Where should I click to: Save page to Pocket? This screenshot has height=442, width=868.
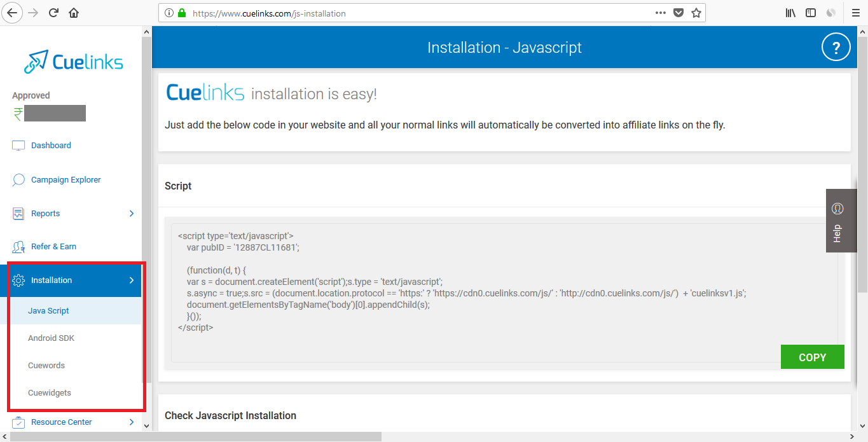click(679, 13)
